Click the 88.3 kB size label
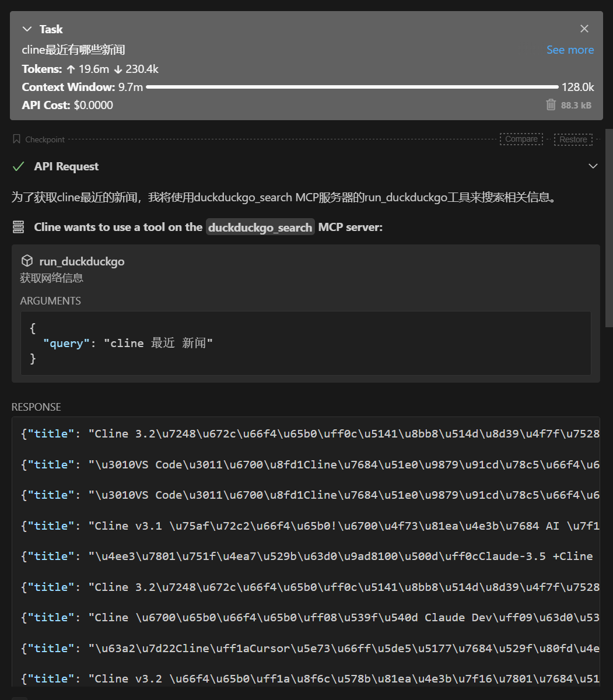 point(576,106)
